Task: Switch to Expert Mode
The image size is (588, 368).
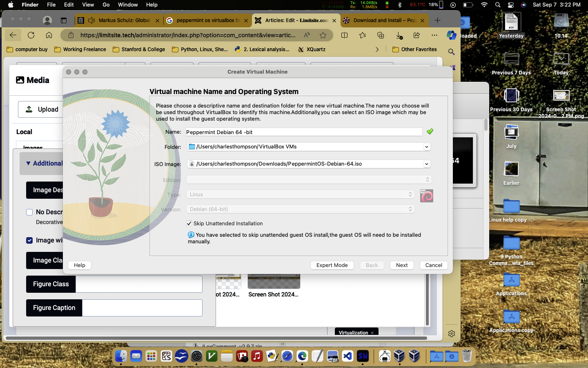Action: [x=332, y=265]
